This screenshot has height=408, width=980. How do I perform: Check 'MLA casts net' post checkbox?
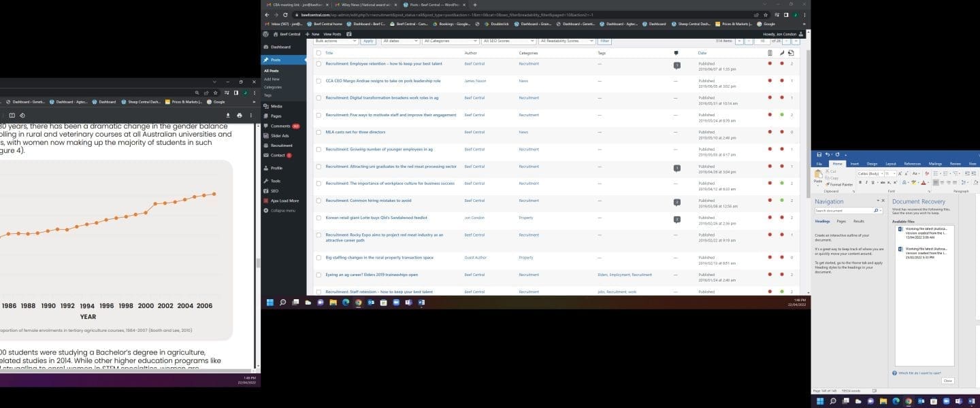tap(318, 132)
